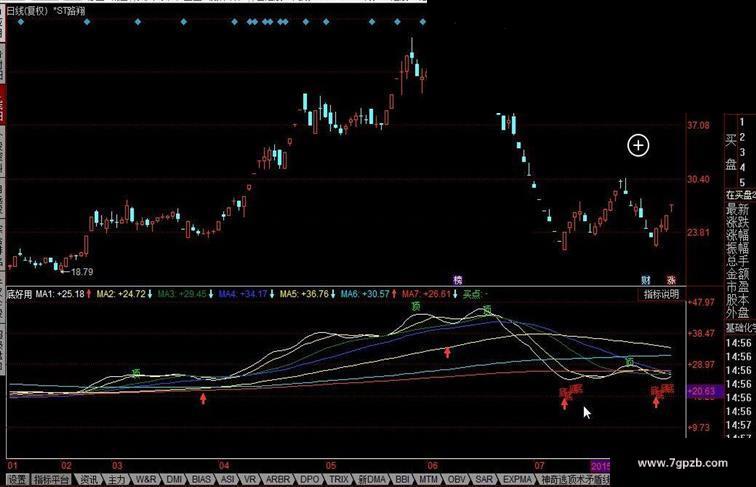The image size is (756, 487).
Task: Click the 买盘 bid panel label
Action: coord(731,152)
